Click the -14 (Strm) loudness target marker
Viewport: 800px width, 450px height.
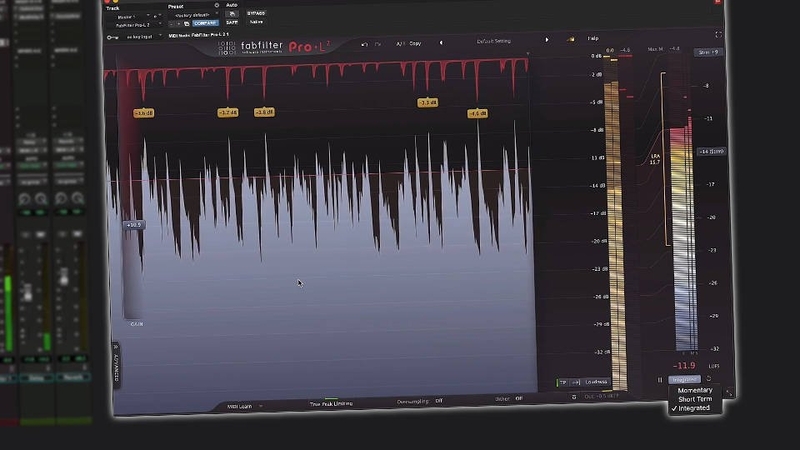point(710,152)
